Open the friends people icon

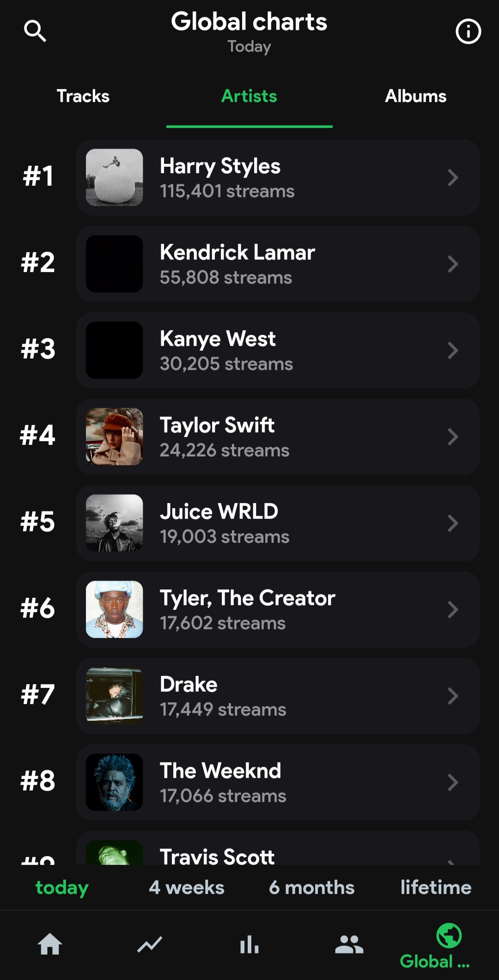coord(349,944)
